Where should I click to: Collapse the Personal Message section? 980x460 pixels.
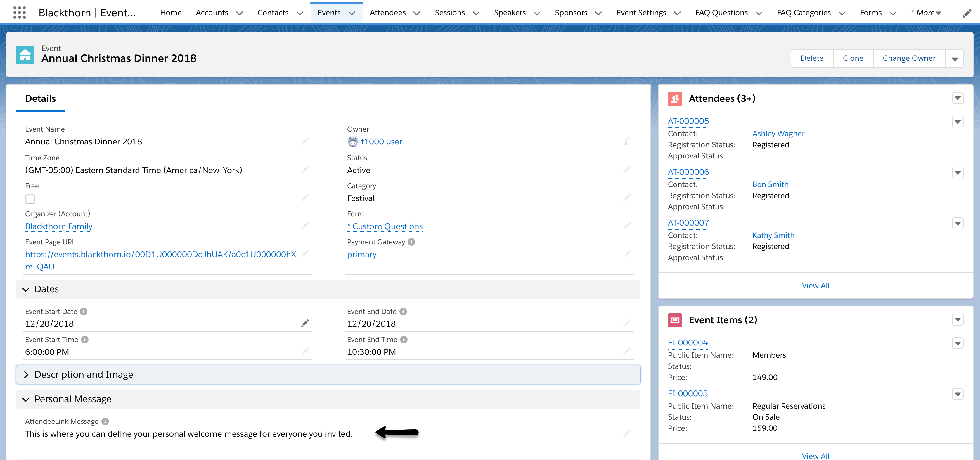(x=26, y=399)
